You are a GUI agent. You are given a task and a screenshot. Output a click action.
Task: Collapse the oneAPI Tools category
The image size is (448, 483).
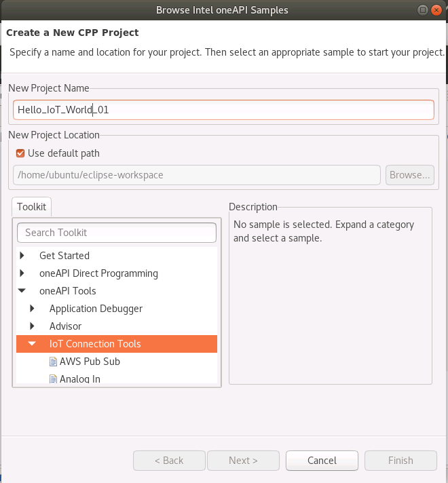coord(22,291)
